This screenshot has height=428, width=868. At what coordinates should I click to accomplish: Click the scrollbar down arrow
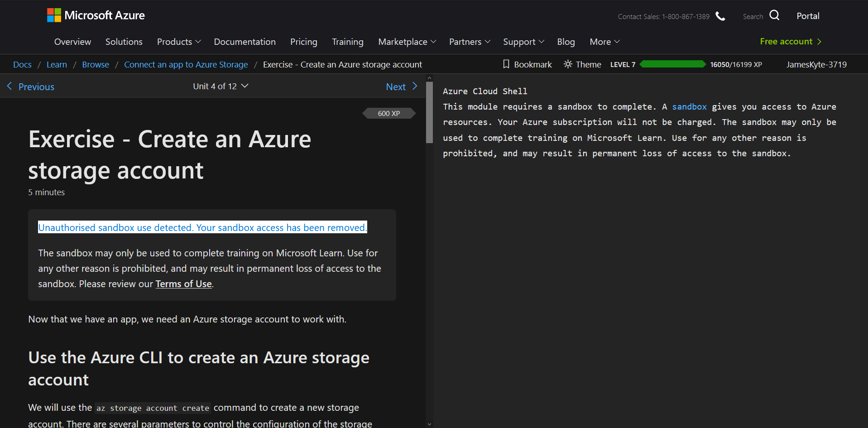tap(429, 424)
